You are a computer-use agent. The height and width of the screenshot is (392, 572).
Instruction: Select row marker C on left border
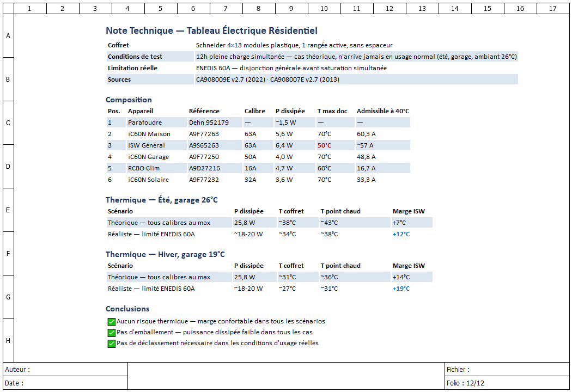pos(8,123)
